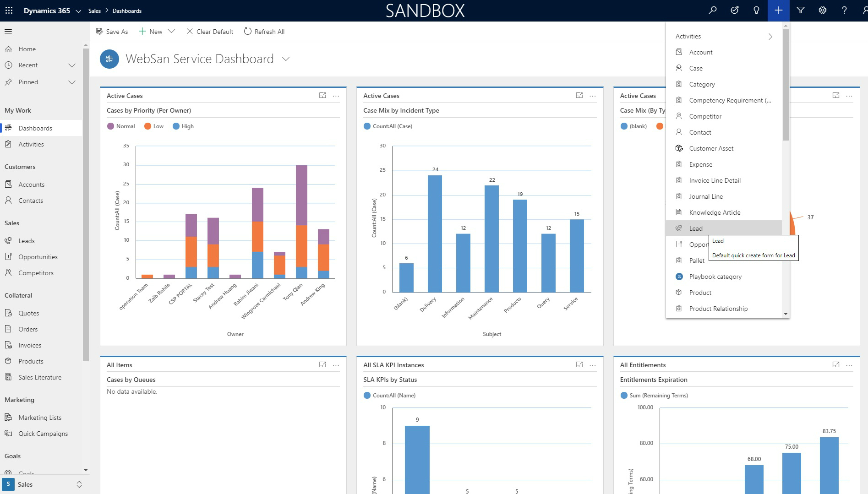
Task: Select Journal Line in quick create menu
Action: 724,196
